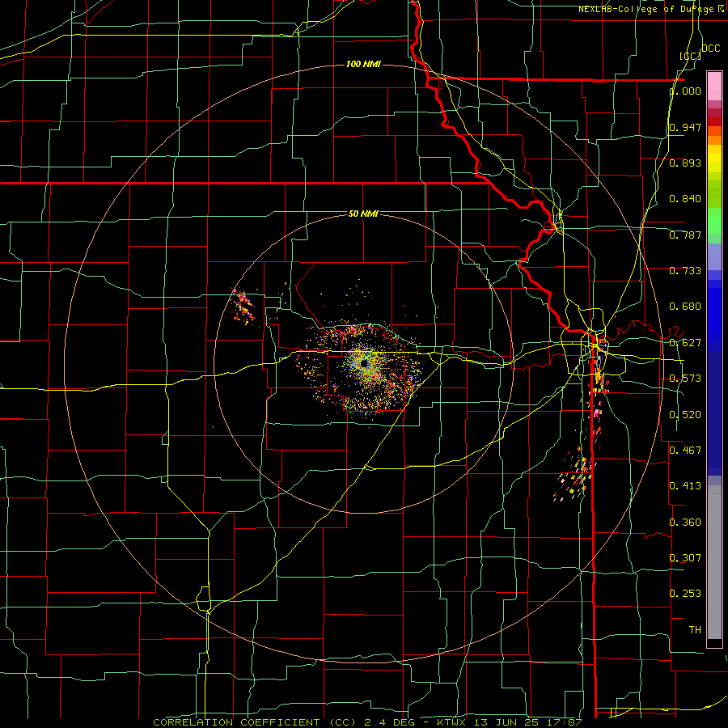728x728 pixels.
Task: Click the bright blue segment of the color bar
Action: click(x=714, y=315)
